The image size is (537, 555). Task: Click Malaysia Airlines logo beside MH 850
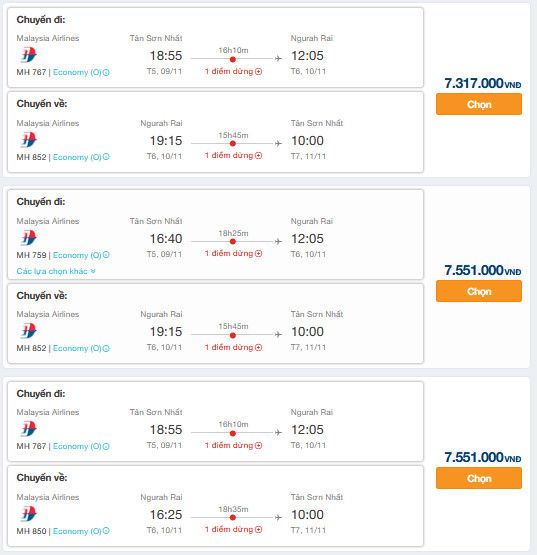coord(28,514)
